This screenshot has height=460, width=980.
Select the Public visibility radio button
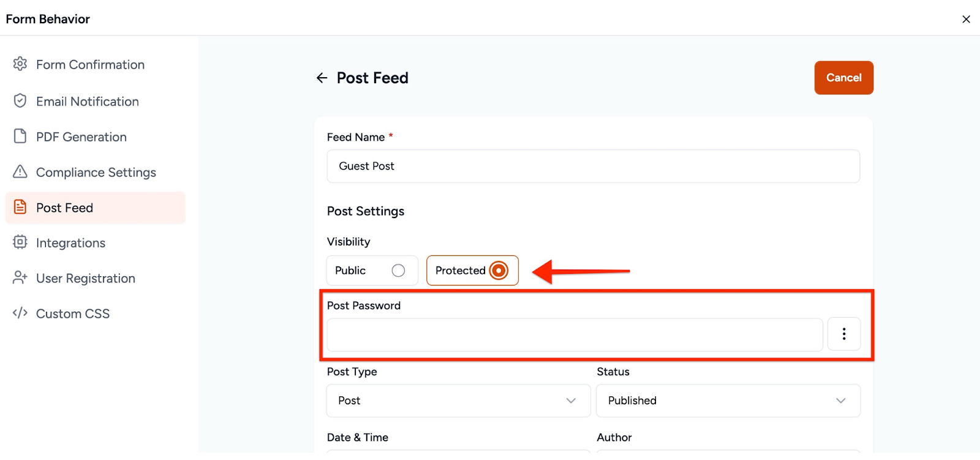(398, 271)
